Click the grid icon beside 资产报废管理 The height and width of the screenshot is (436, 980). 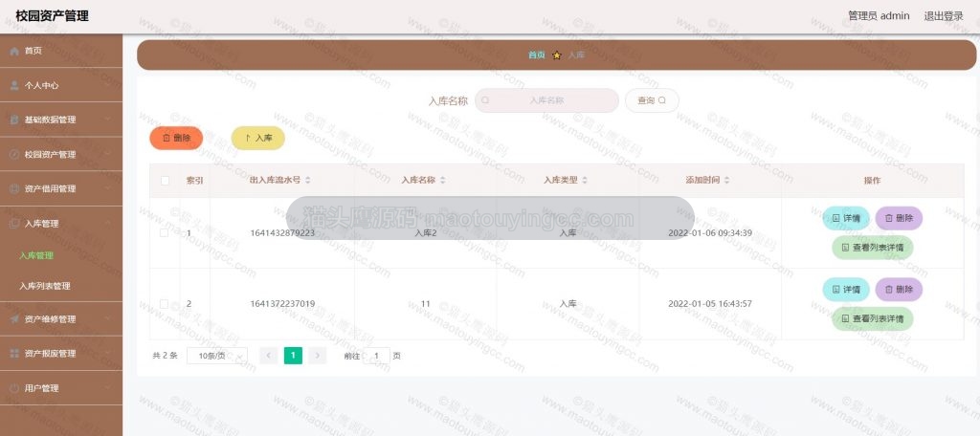coord(14,354)
